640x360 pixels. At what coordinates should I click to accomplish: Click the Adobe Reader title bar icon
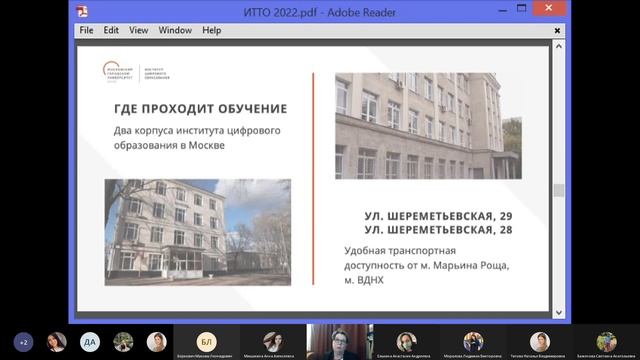point(82,12)
